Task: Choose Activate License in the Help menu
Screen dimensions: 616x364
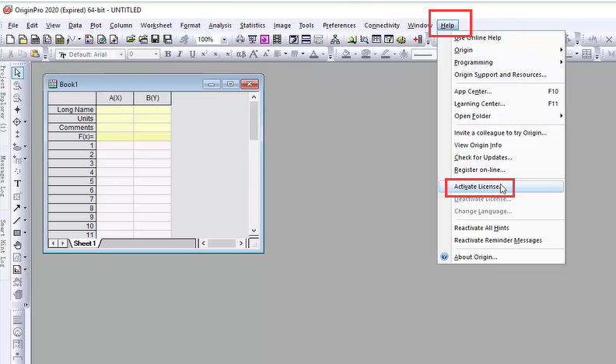Action: (502, 187)
